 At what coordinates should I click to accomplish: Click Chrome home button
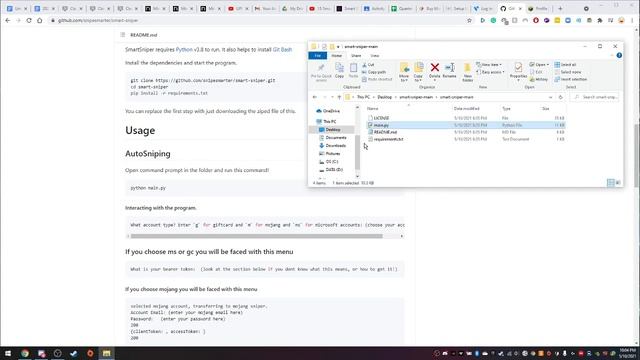coord(40,20)
